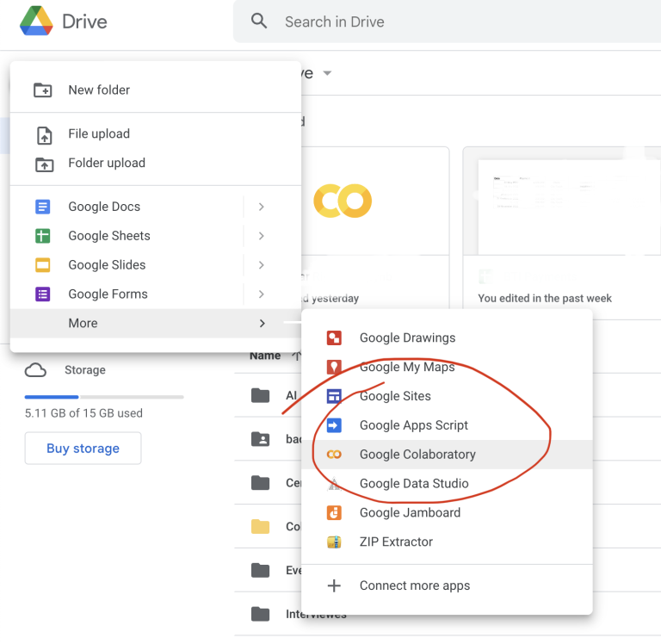Expand the Google Forms submenu arrow

click(261, 294)
